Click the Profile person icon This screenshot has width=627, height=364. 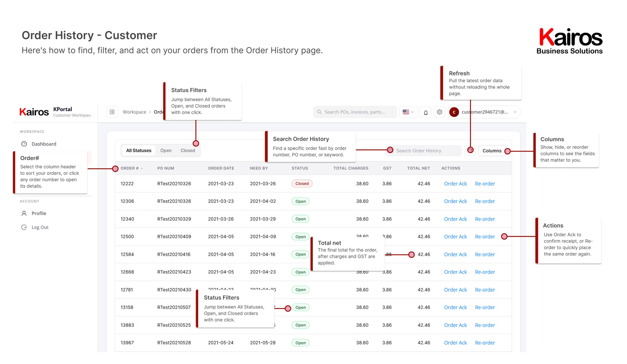click(24, 213)
